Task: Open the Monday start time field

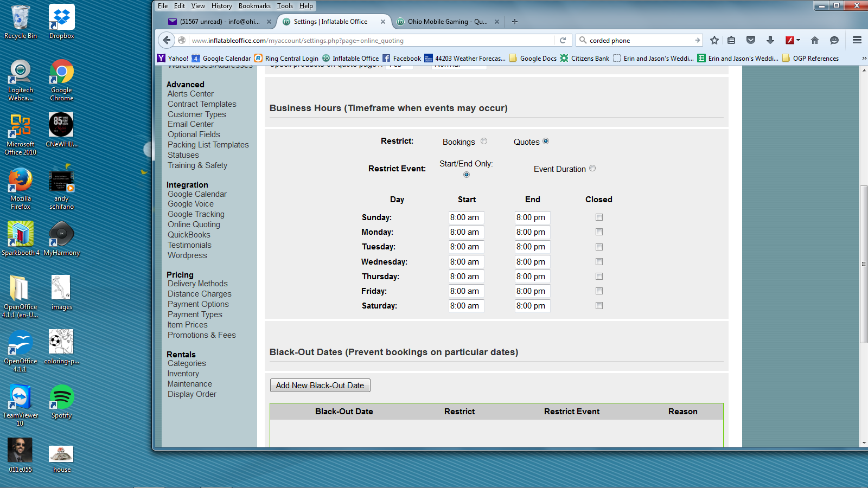Action: [x=466, y=232]
